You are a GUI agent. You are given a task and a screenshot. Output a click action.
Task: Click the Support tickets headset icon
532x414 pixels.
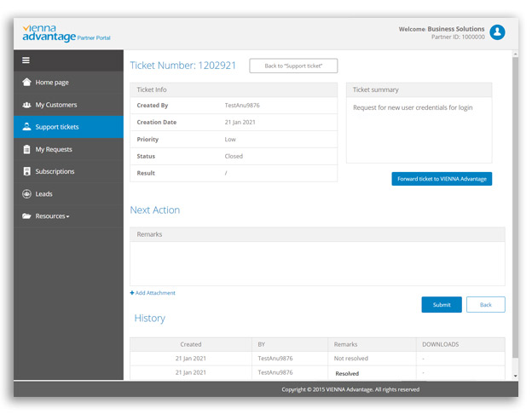pos(26,127)
